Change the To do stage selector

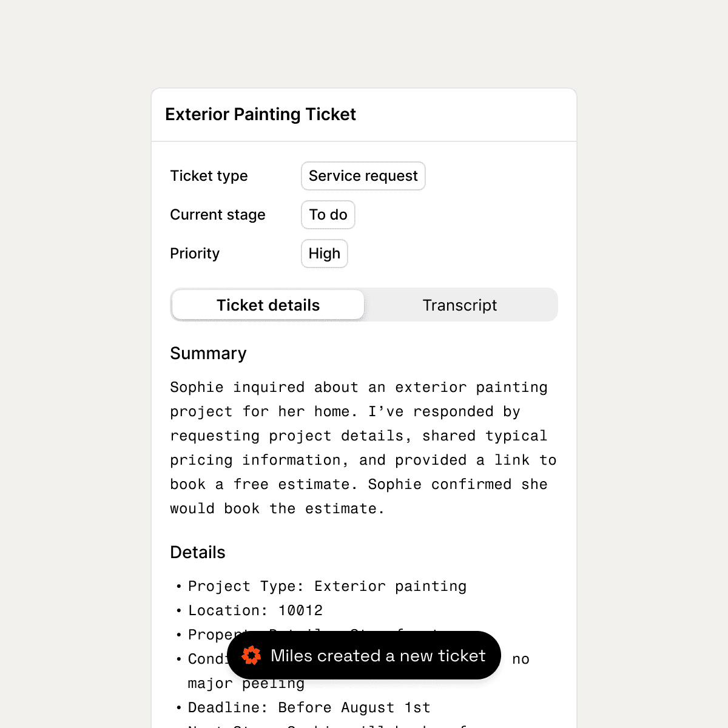coord(328,215)
